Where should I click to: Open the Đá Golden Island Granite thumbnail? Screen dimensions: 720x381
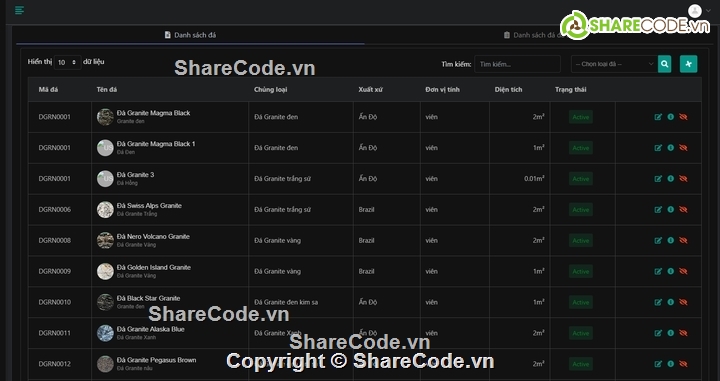pos(105,271)
